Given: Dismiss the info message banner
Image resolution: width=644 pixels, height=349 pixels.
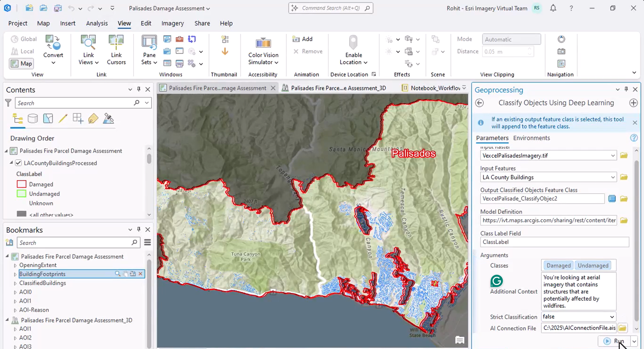Looking at the screenshot, I should pyautogui.click(x=635, y=123).
